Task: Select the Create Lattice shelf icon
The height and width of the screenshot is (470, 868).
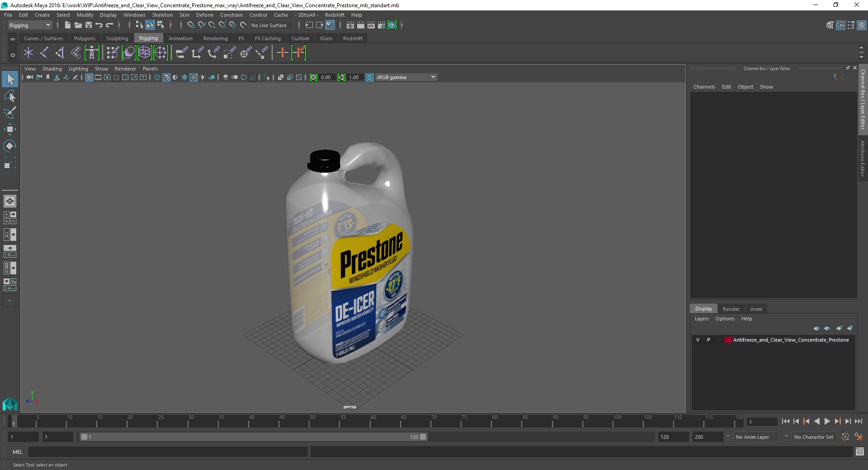Action: (x=144, y=53)
